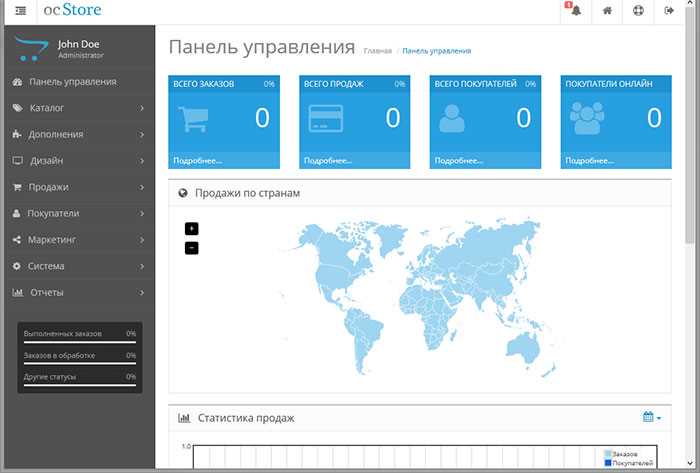700x473 pixels.
Task: Click the Покупатели онлайн tile heading
Action: pyautogui.click(x=609, y=84)
